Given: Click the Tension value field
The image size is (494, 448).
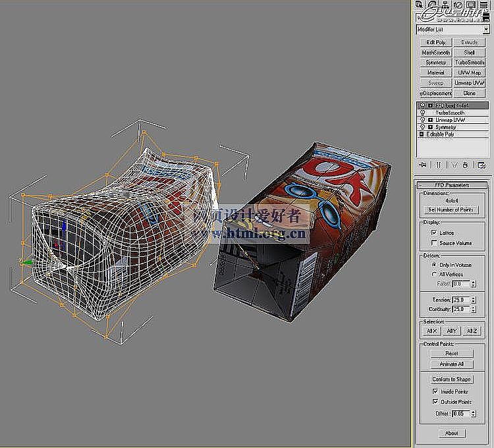Looking at the screenshot, I should [x=461, y=300].
